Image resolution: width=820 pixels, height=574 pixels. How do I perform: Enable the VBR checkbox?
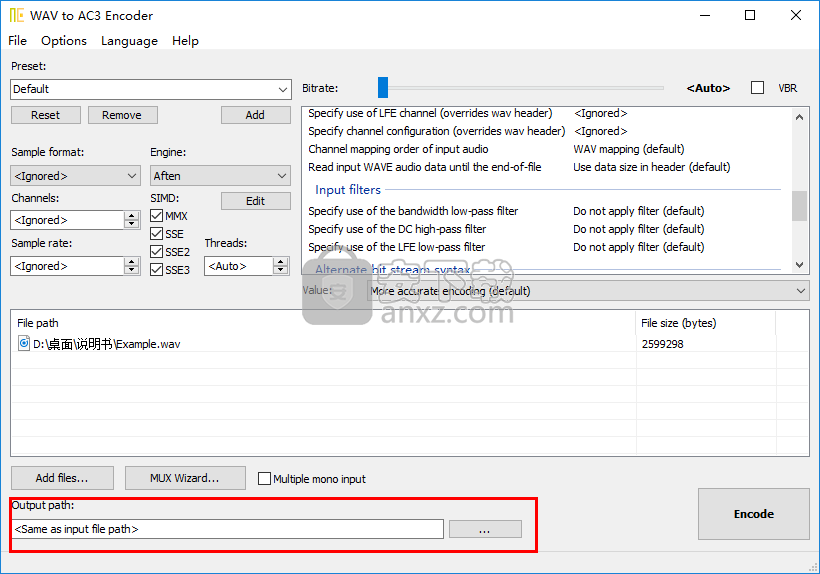[757, 88]
